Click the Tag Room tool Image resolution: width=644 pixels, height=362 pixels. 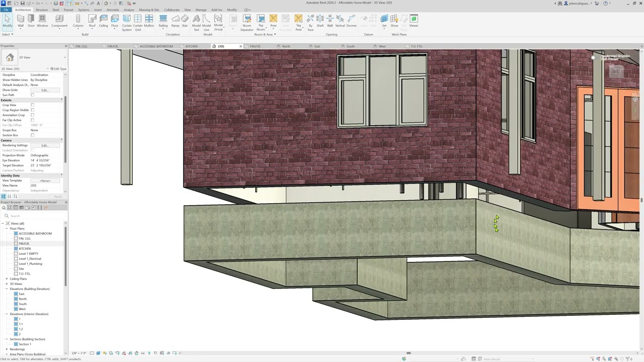[x=261, y=23]
